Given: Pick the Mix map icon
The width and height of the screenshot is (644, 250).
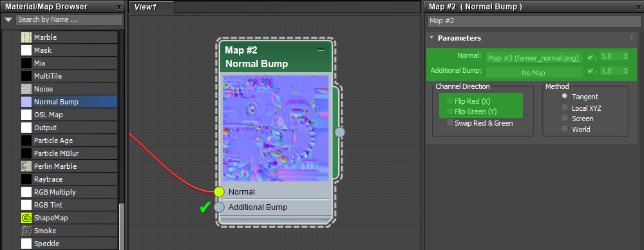Looking at the screenshot, I should tap(26, 63).
